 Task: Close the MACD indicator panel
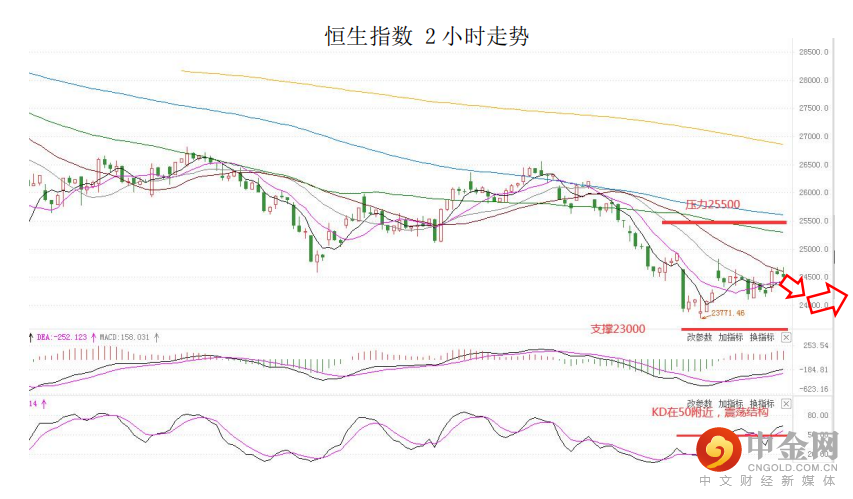point(786,338)
